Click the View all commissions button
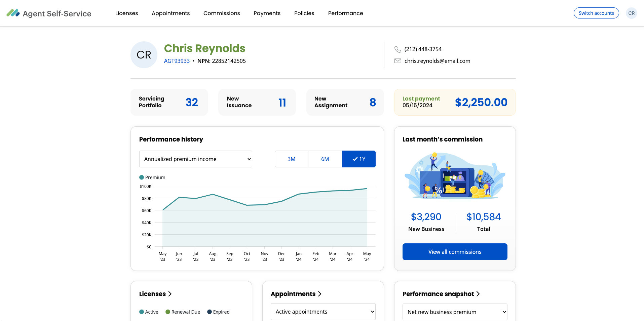644x321 pixels. tap(455, 252)
